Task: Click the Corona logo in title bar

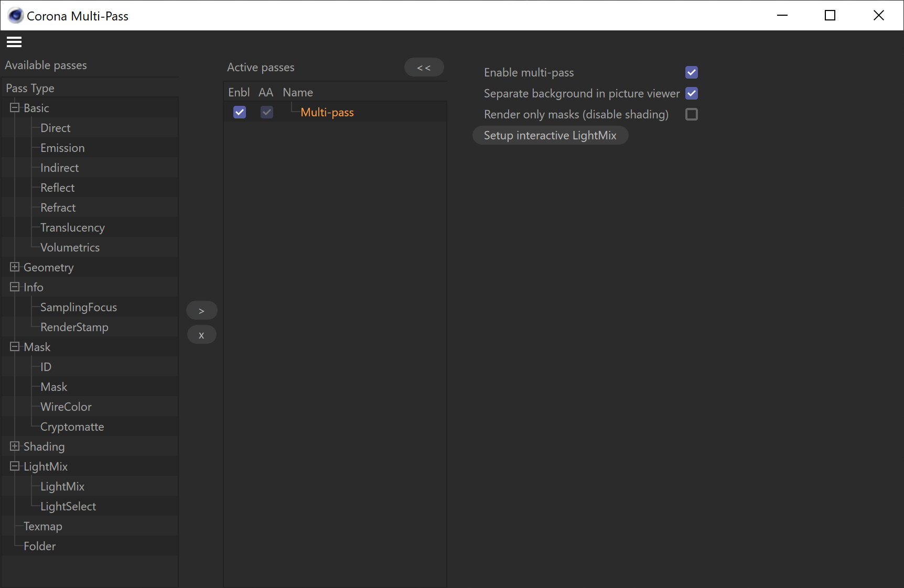Action: pos(16,16)
